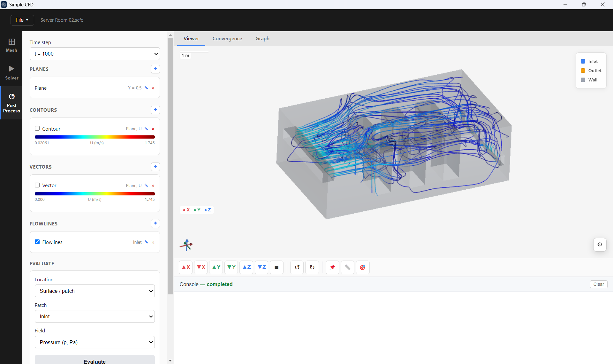This screenshot has width=613, height=364.
Task: Open the Solver panel in sidebar
Action: pos(11,73)
